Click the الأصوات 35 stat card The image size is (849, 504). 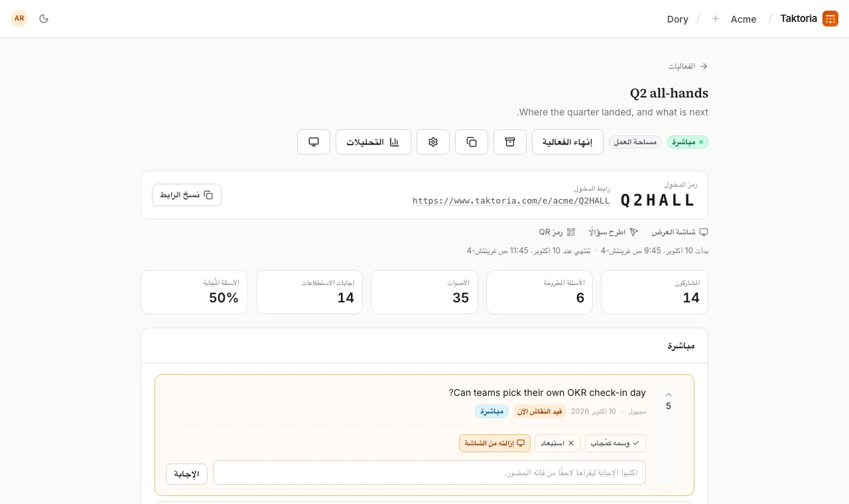pyautogui.click(x=424, y=292)
